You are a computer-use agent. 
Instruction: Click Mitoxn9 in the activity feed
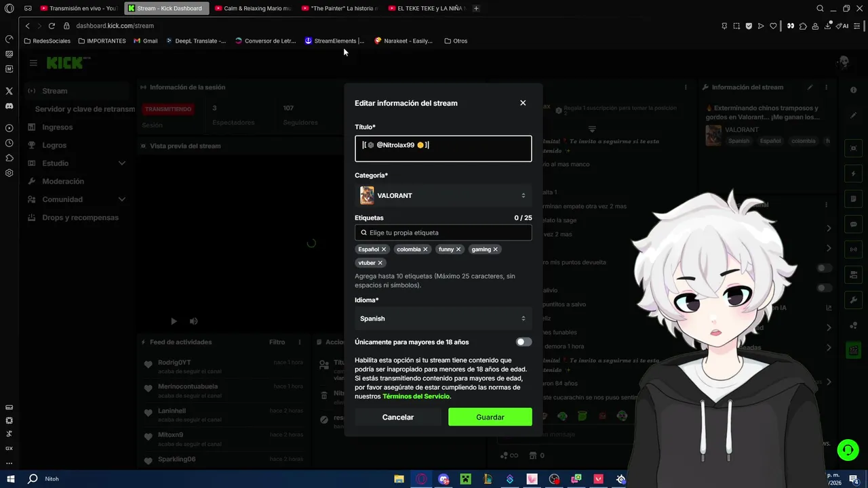[x=170, y=434]
